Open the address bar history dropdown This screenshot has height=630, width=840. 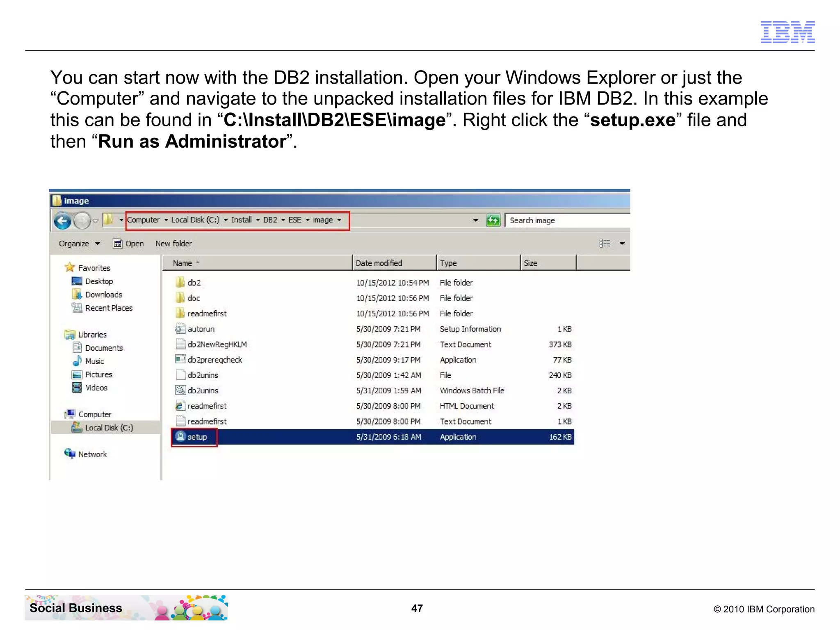pos(475,220)
